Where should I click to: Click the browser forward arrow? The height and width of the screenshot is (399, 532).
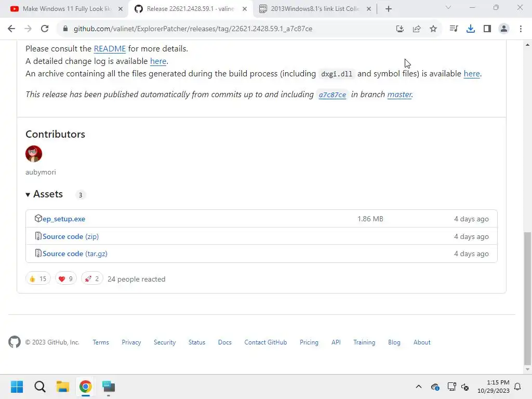pos(28,29)
